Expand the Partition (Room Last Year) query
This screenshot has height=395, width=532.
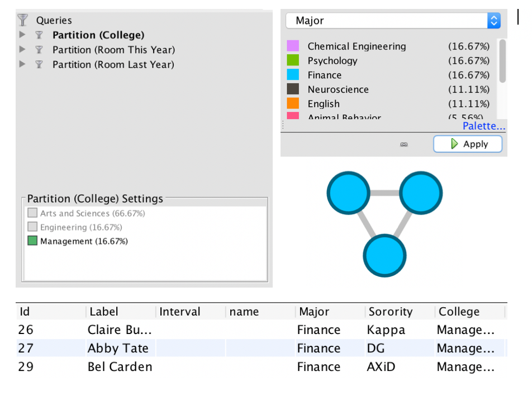(x=22, y=64)
